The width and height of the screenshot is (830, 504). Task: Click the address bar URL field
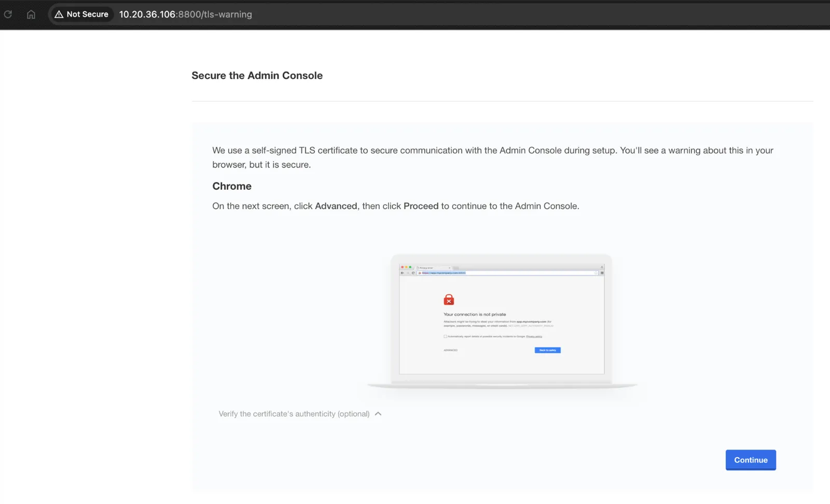pyautogui.click(x=186, y=15)
